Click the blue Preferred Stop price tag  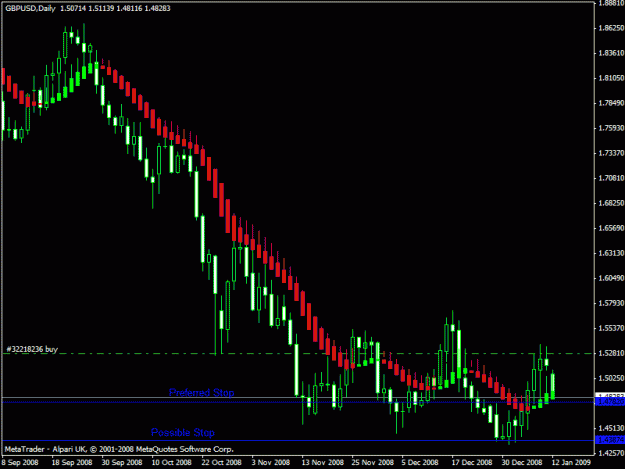click(x=610, y=402)
